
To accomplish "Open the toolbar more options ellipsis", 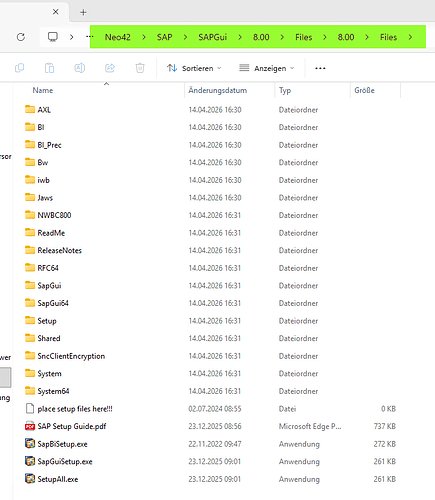I will (320, 68).
